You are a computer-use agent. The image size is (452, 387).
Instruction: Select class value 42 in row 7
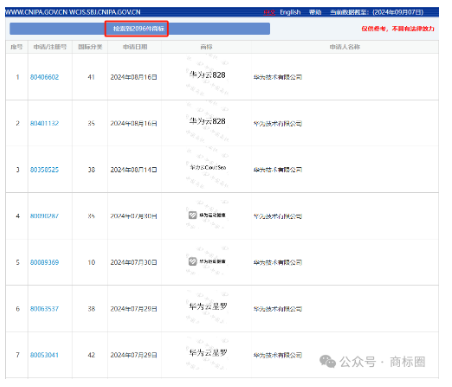point(91,355)
